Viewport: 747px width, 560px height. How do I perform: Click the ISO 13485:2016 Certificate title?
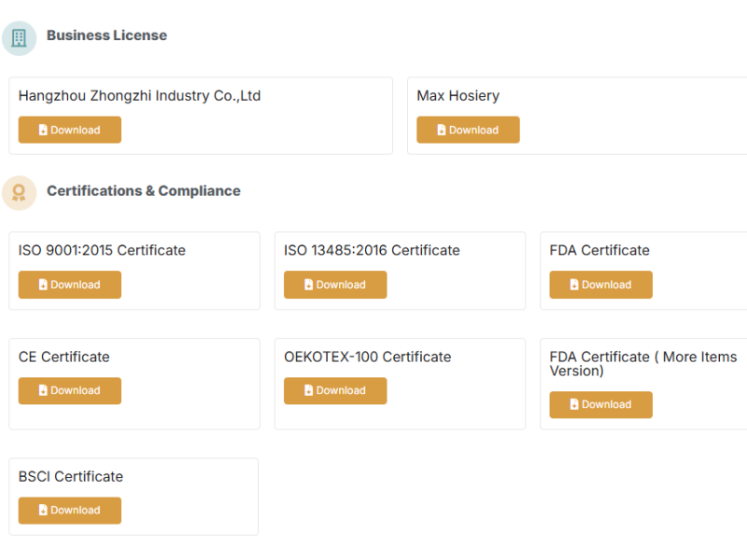coord(372,250)
